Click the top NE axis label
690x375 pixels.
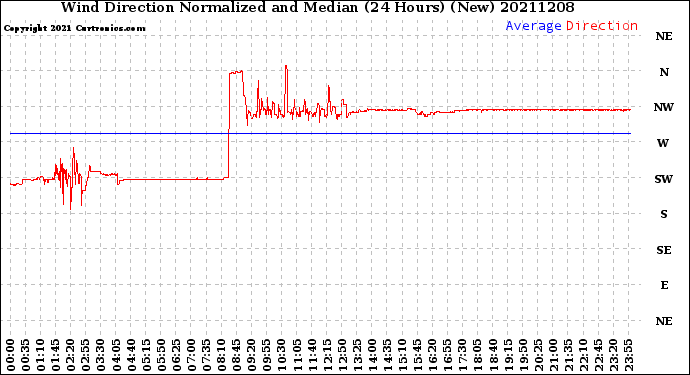click(x=664, y=36)
